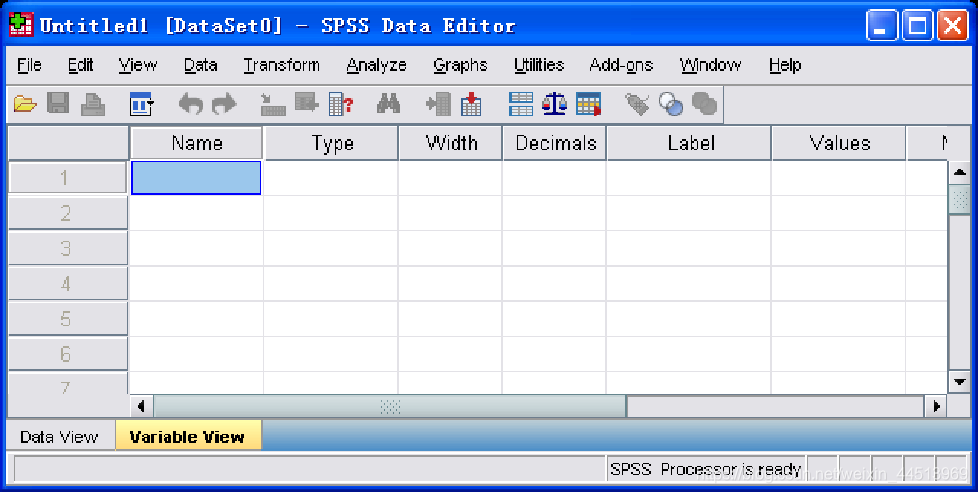The image size is (978, 493).
Task: Click the vertical scrollbar up arrow
Action: [x=959, y=173]
